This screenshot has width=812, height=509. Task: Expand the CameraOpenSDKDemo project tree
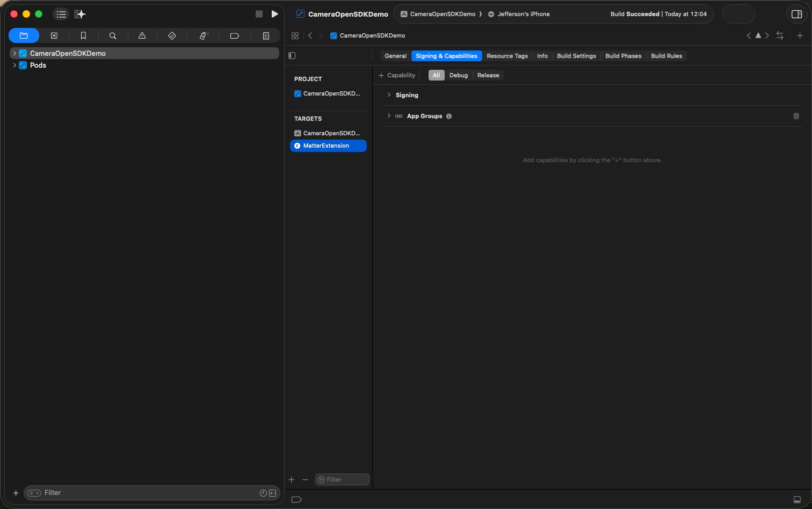tap(15, 53)
